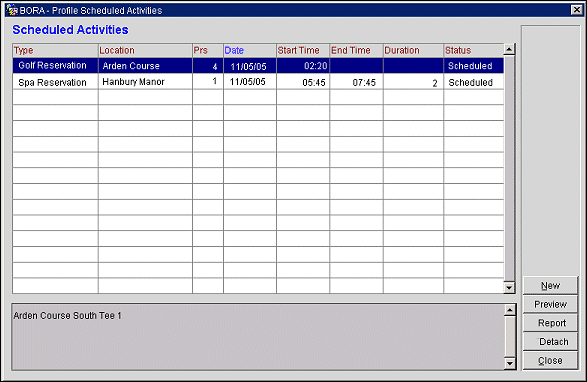
Task: Click the 07:45 end time cell
Action: (356, 82)
